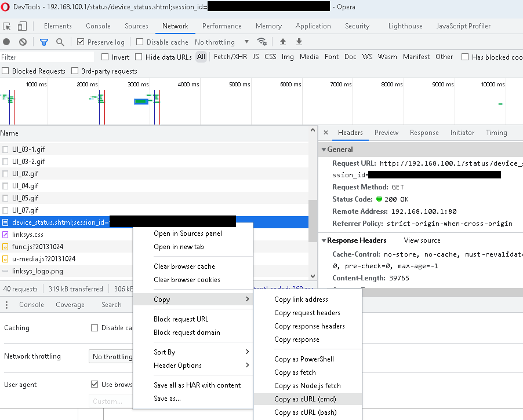The height and width of the screenshot is (420, 523).
Task: Click the import HAR upload icon
Action: (x=283, y=42)
